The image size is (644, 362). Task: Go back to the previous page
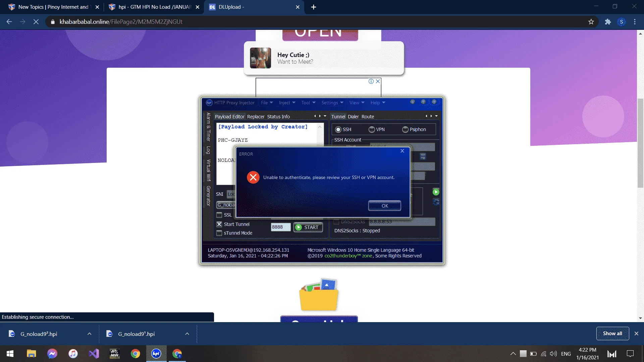click(x=9, y=22)
